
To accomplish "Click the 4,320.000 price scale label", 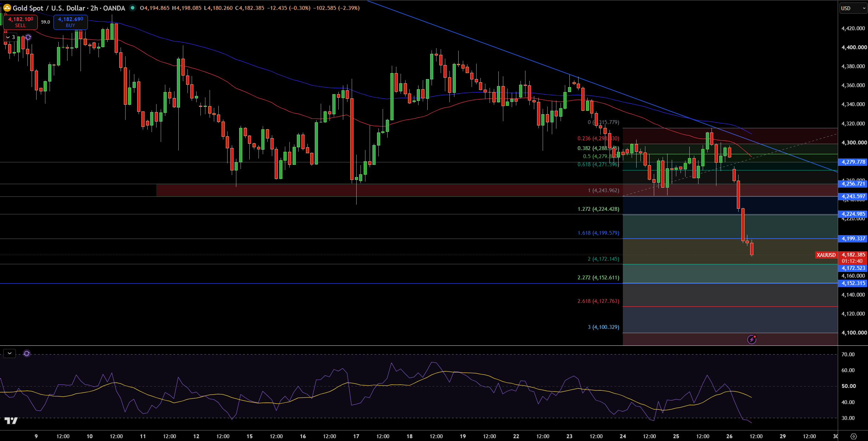I will (x=853, y=124).
